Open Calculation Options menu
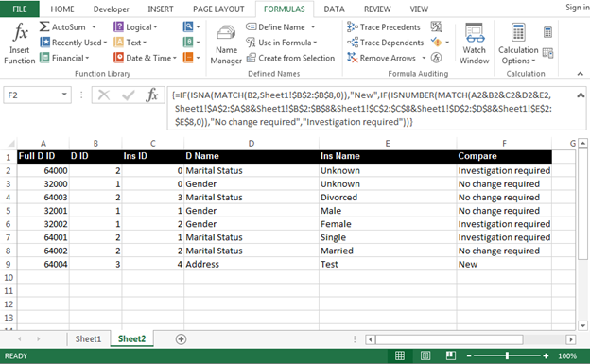 coord(518,43)
